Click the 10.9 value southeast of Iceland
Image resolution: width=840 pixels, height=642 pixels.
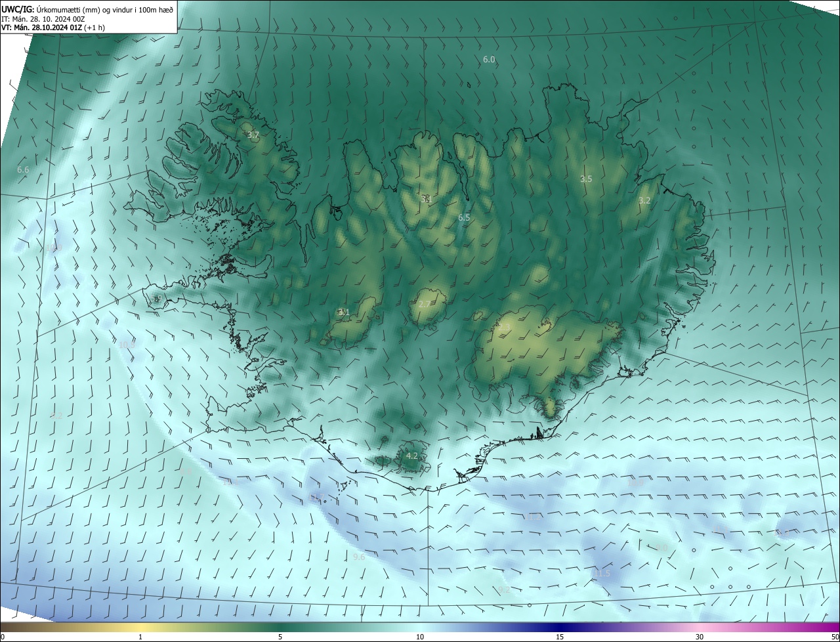pos(635,483)
